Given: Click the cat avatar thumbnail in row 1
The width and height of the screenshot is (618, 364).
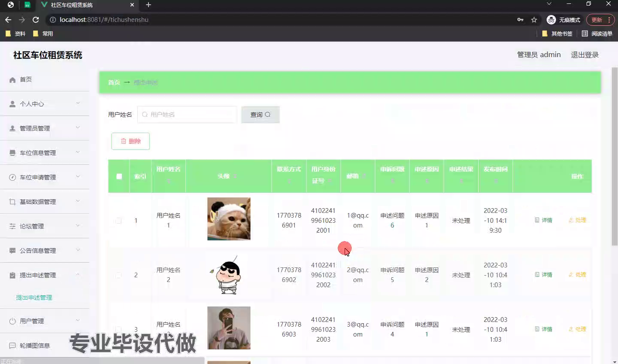Looking at the screenshot, I should [229, 219].
